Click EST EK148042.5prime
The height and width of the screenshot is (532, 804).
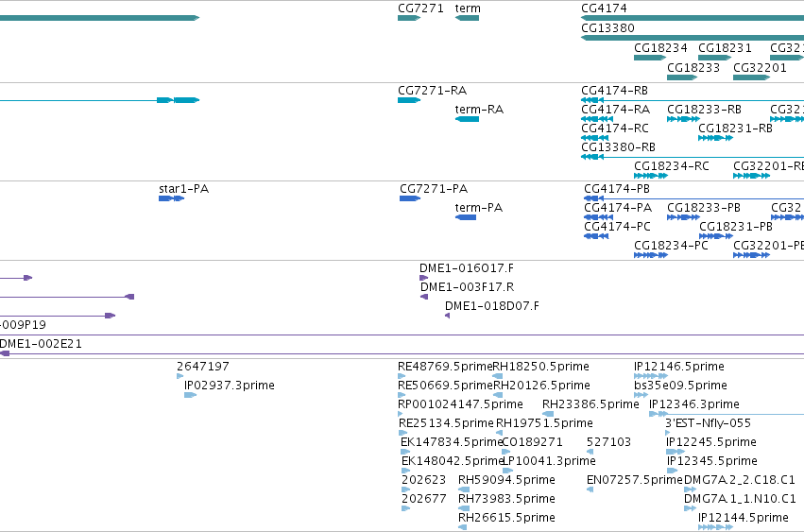coord(405,471)
